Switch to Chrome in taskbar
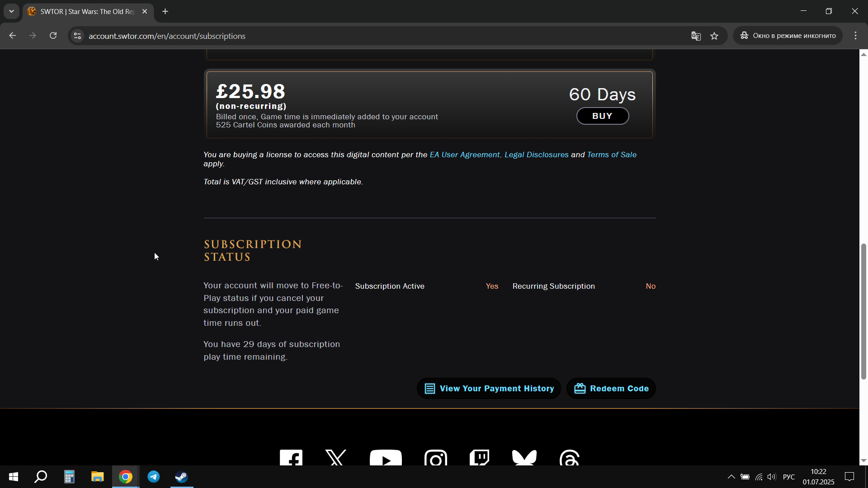 [x=126, y=477]
